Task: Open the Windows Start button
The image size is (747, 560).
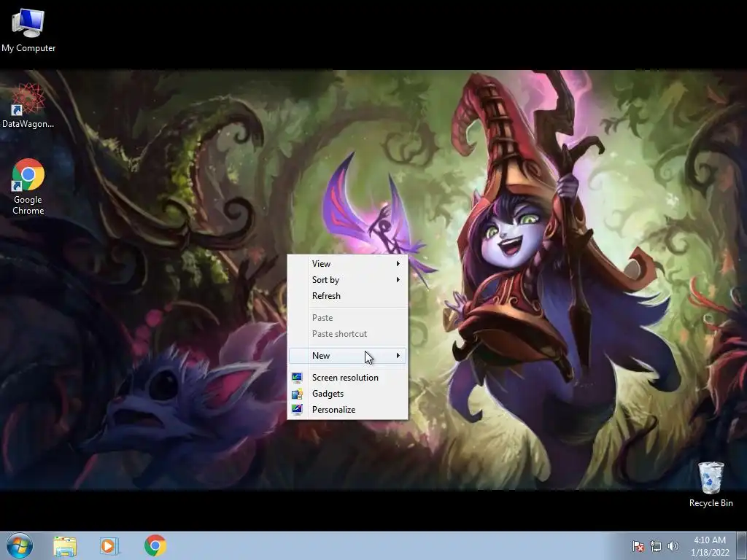Action: [20, 545]
